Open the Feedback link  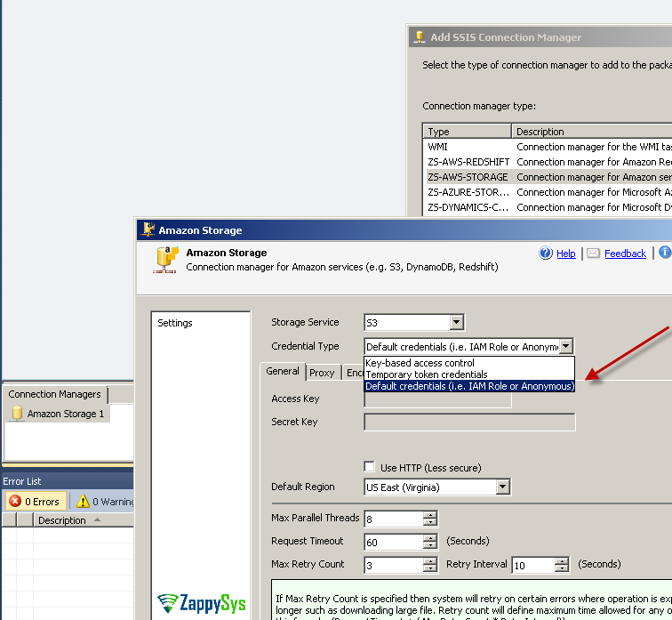pyautogui.click(x=625, y=254)
